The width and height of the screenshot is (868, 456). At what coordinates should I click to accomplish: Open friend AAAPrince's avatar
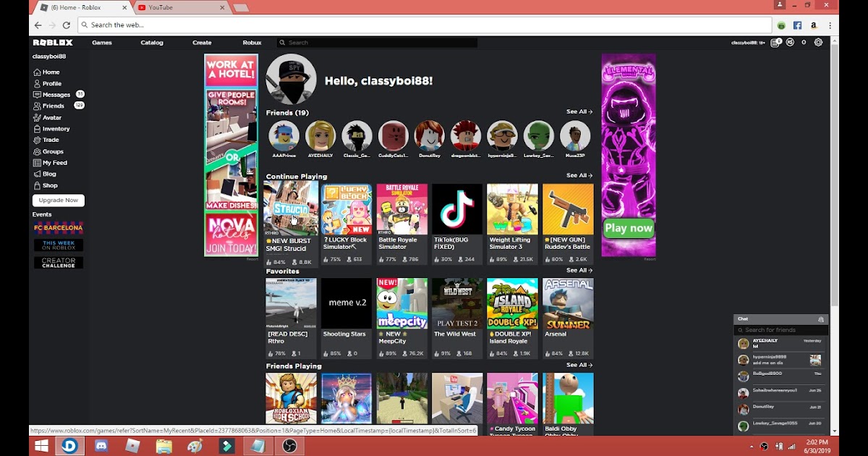coord(284,136)
